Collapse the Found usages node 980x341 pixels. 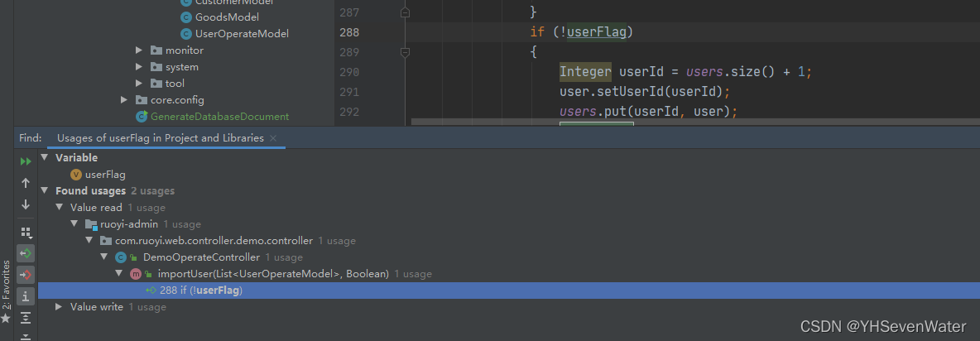click(44, 190)
